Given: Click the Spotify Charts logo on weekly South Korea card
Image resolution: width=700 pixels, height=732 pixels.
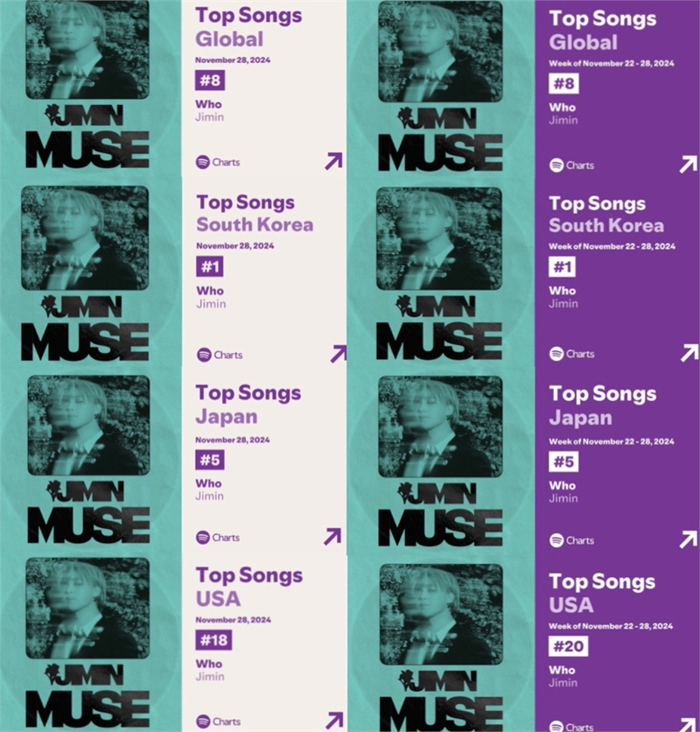Looking at the screenshot, I should point(571,354).
